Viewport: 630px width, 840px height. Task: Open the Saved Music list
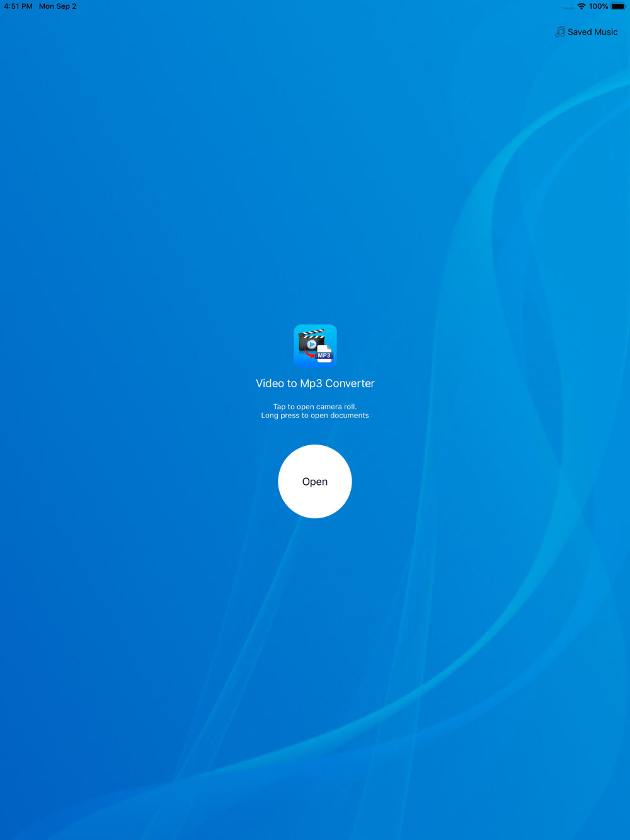(x=587, y=32)
